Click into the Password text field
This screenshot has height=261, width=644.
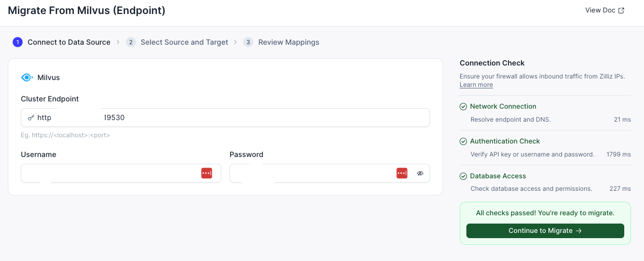click(312, 173)
